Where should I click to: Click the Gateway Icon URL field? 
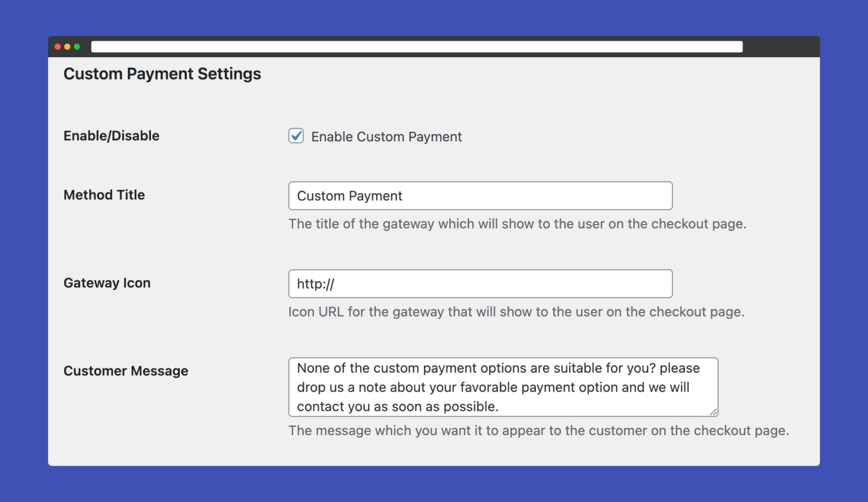coord(480,284)
